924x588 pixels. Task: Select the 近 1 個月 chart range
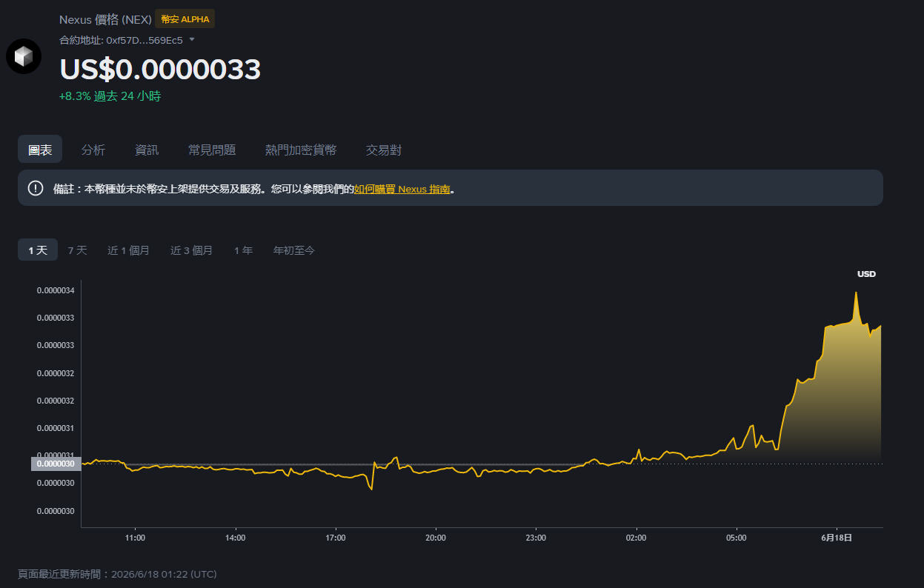(x=128, y=250)
